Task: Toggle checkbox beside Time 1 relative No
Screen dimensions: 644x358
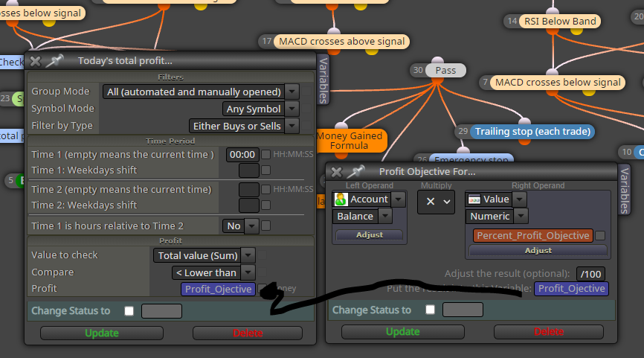Action: [x=265, y=226]
